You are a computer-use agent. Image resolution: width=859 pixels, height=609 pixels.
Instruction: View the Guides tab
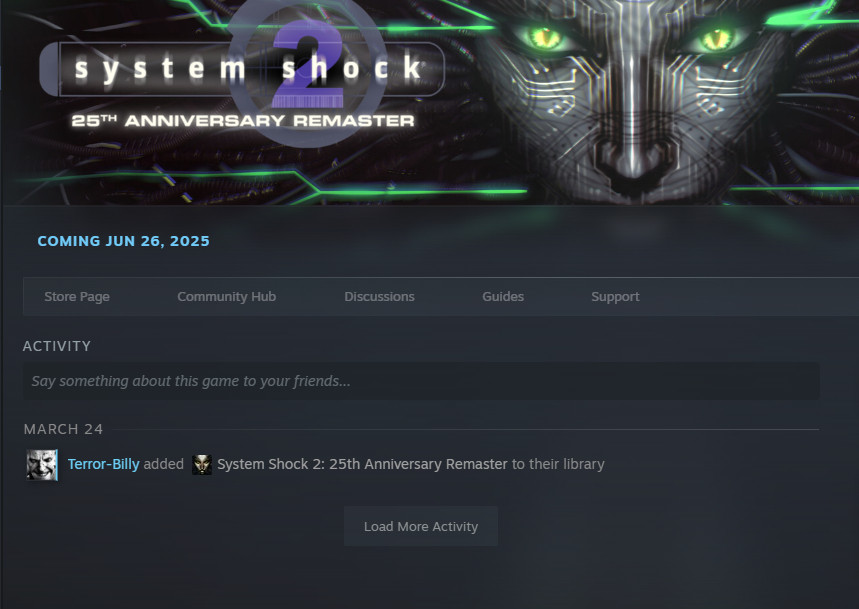[503, 297]
